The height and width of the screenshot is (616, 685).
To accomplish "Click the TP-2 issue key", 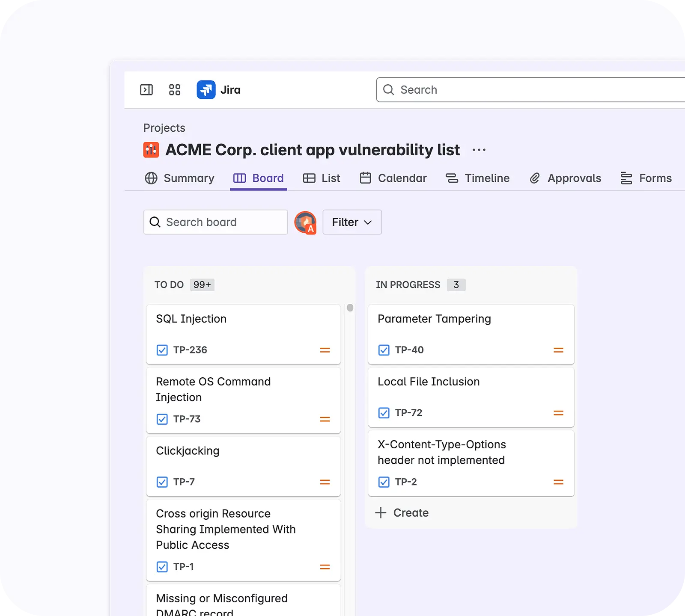I will [406, 482].
